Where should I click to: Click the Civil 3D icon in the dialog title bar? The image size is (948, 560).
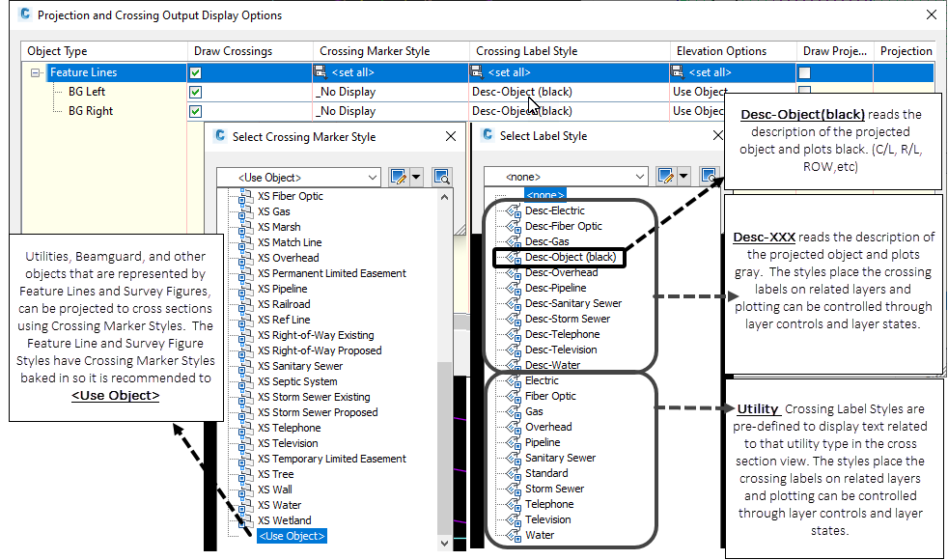pyautogui.click(x=25, y=15)
